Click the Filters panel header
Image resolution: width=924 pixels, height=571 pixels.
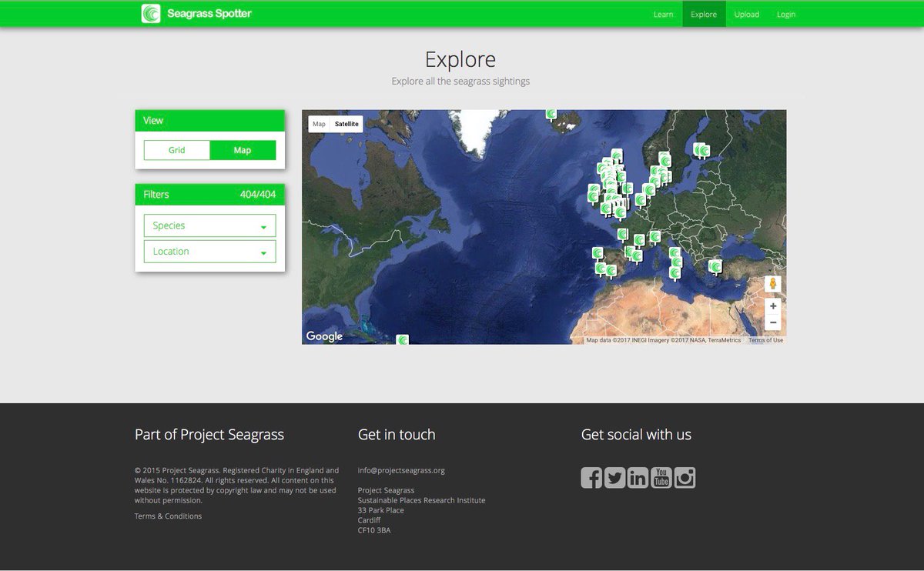click(209, 195)
